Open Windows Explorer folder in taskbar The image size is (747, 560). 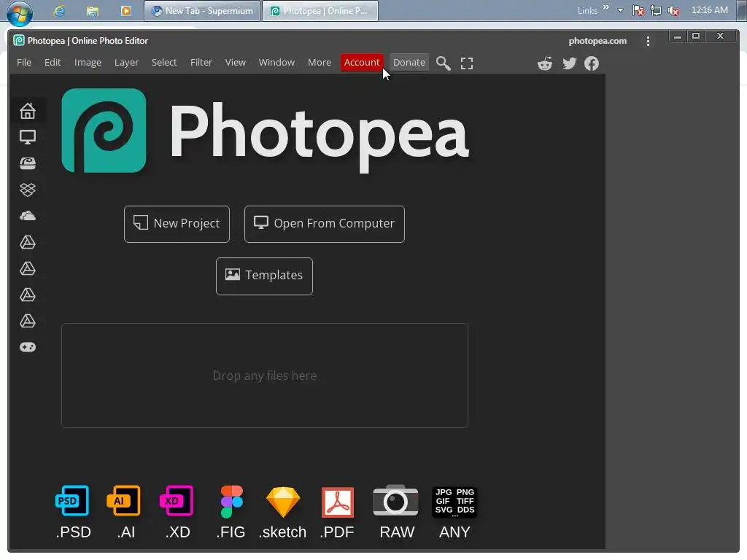[x=93, y=11]
